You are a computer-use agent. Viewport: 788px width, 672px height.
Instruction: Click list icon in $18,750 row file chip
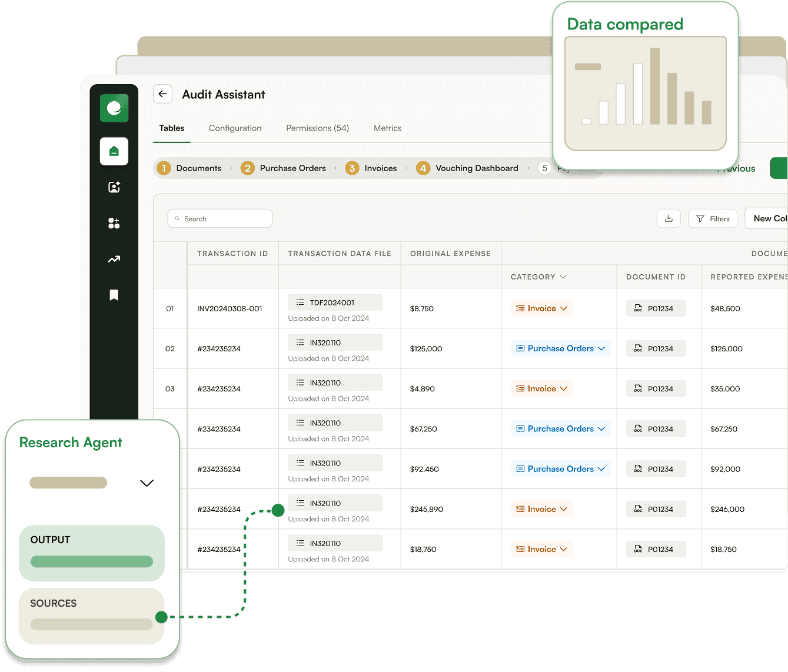(x=300, y=543)
